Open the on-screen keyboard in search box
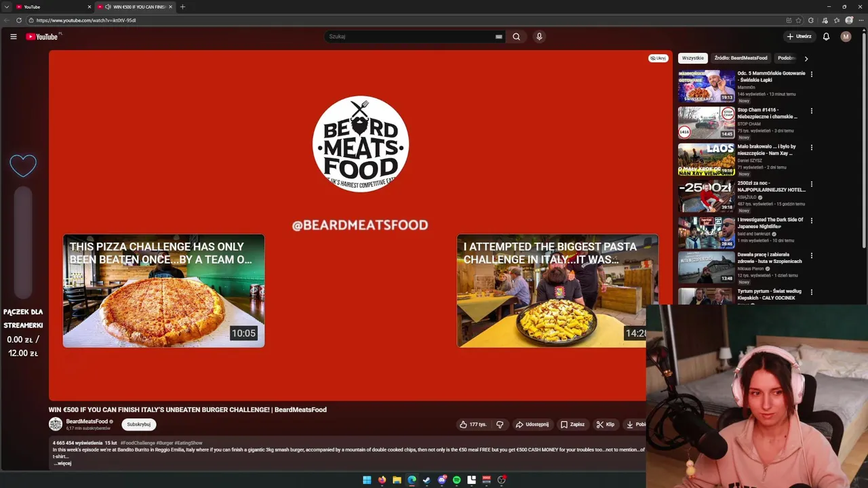Screen dimensions: 868x488 (499, 37)
